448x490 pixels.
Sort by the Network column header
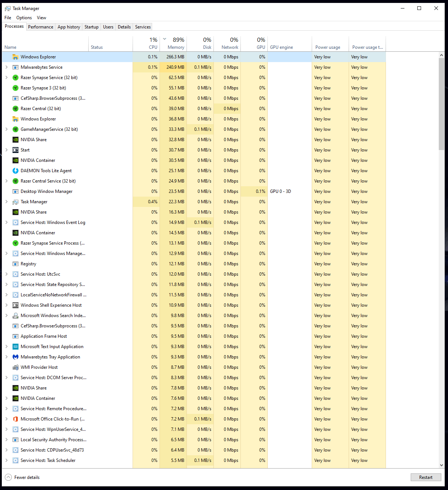click(227, 44)
